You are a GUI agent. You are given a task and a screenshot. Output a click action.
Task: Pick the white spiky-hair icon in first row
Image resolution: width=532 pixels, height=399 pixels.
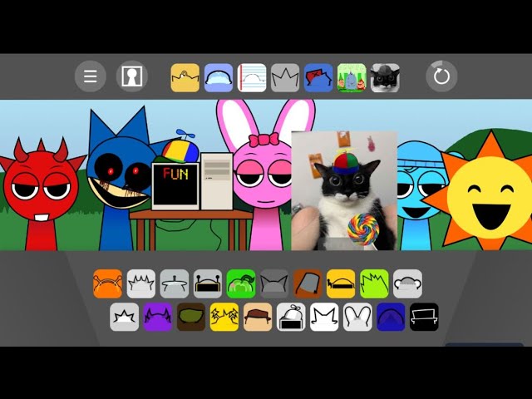141,284
